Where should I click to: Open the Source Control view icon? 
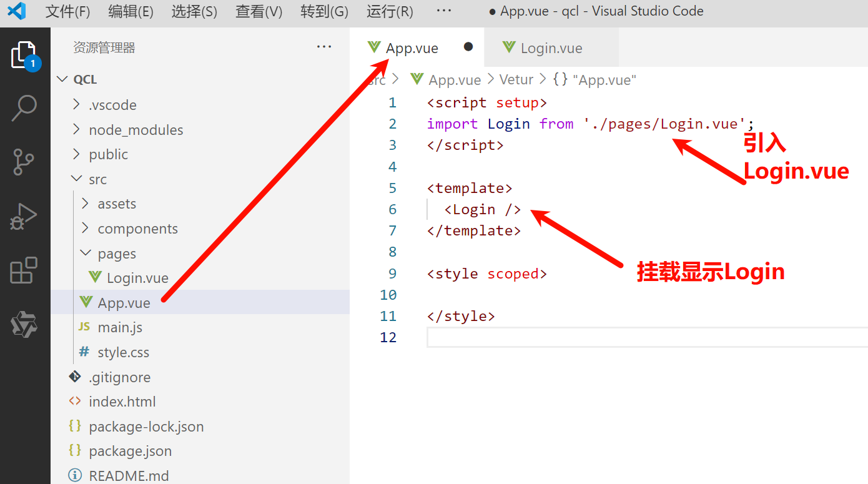[x=25, y=162]
